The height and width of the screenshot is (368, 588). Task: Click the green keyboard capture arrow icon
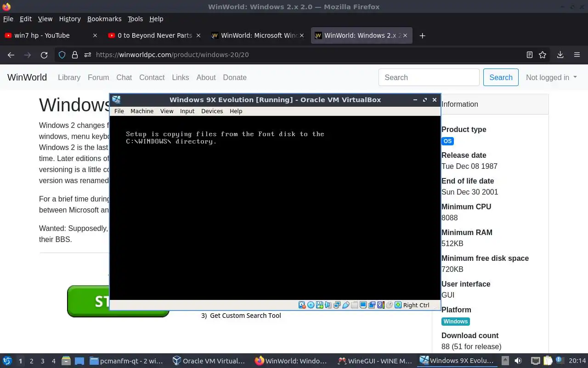[398, 305]
